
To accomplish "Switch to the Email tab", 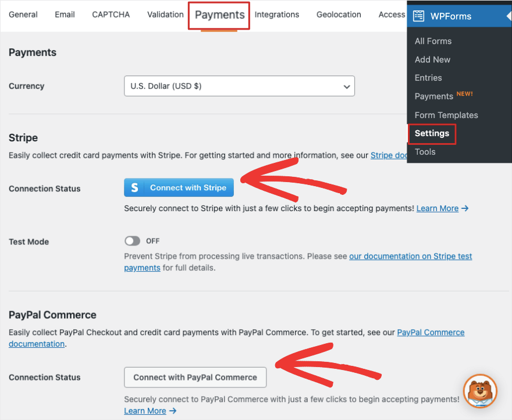I will click(x=65, y=15).
